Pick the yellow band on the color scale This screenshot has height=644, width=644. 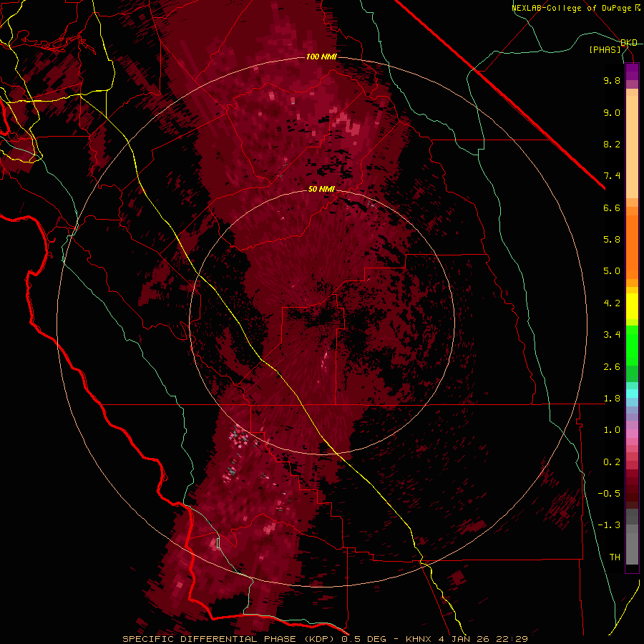click(632, 306)
